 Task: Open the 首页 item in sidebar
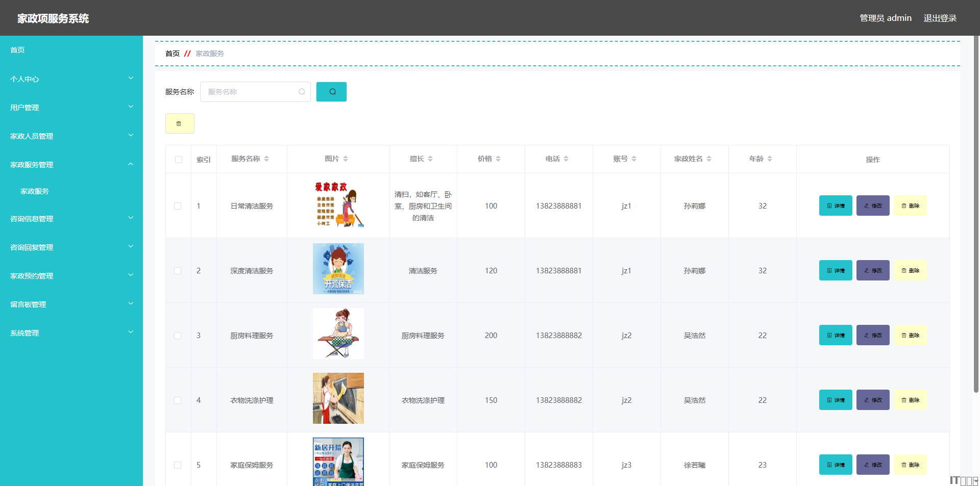(x=18, y=50)
